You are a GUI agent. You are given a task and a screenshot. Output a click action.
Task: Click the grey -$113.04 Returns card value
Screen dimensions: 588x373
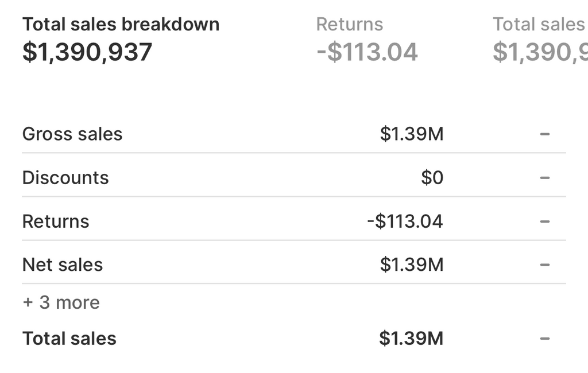(x=367, y=52)
